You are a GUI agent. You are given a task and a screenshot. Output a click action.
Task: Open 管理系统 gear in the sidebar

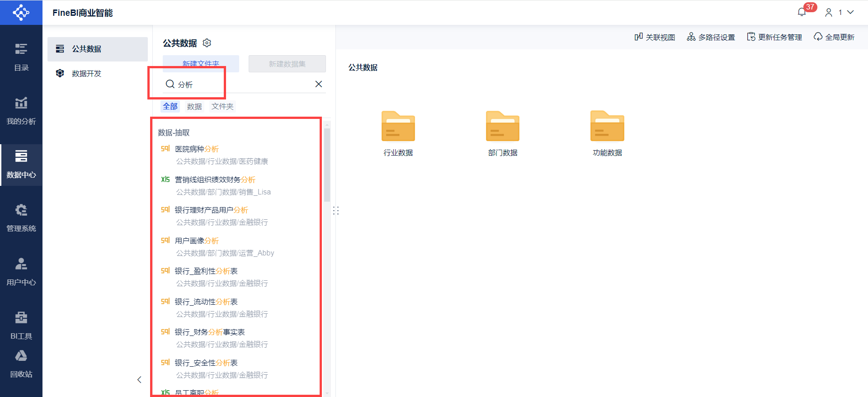(21, 218)
